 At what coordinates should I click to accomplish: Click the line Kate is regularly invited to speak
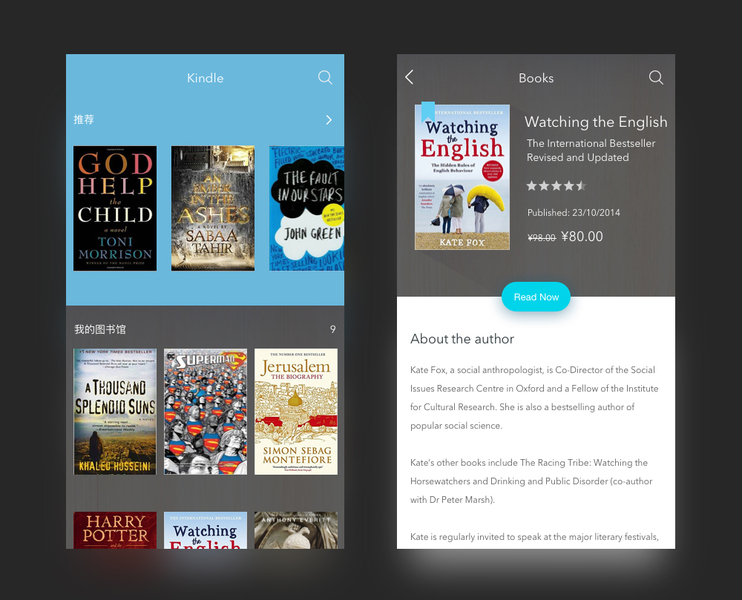click(534, 537)
